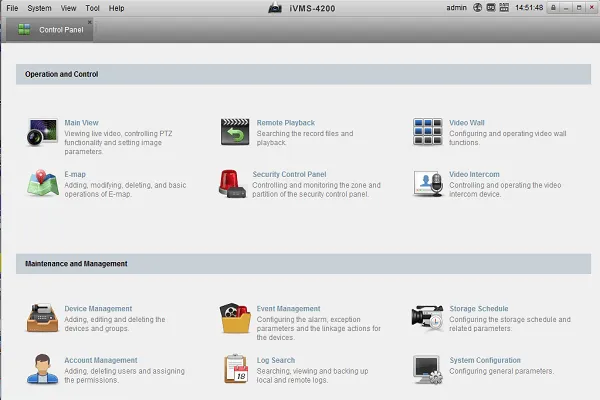Open the Help menu
600x400 pixels.
(116, 8)
